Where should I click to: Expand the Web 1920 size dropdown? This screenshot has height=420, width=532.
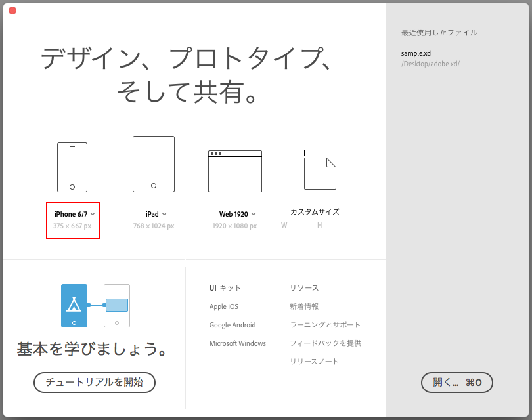(x=254, y=214)
